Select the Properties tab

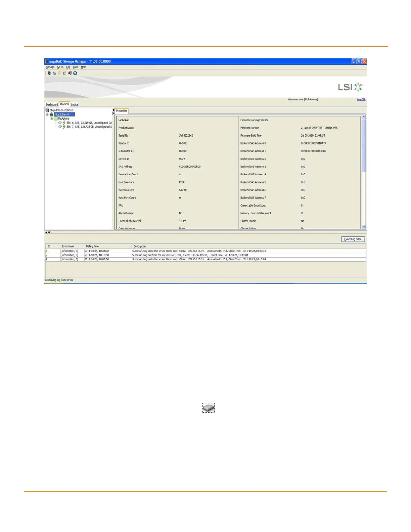tap(122, 111)
